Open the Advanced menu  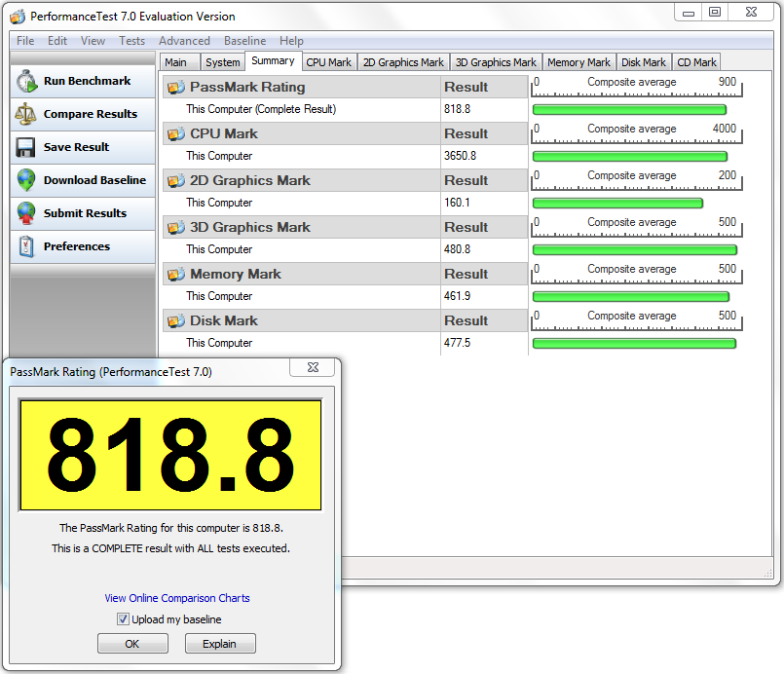pos(184,41)
